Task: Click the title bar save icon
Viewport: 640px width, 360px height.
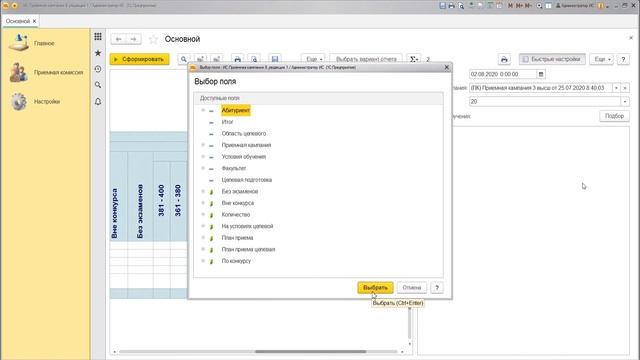Action: point(442,6)
